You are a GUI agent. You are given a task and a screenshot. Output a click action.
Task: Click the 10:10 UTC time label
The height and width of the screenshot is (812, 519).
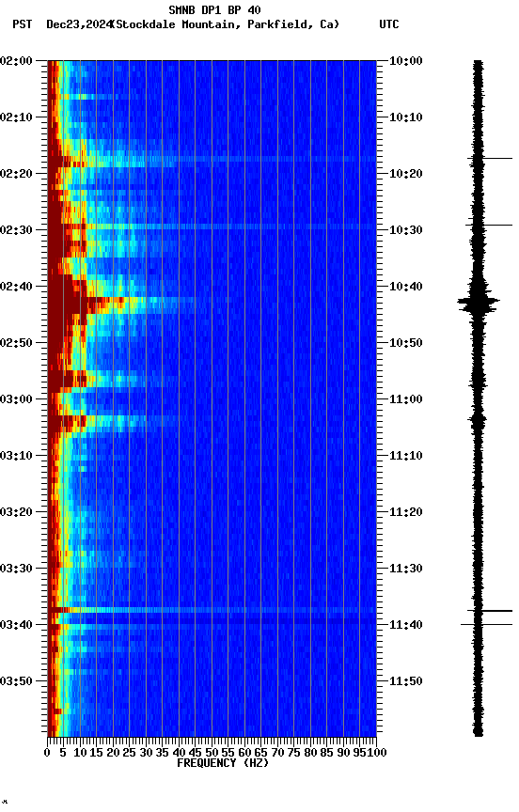406,117
